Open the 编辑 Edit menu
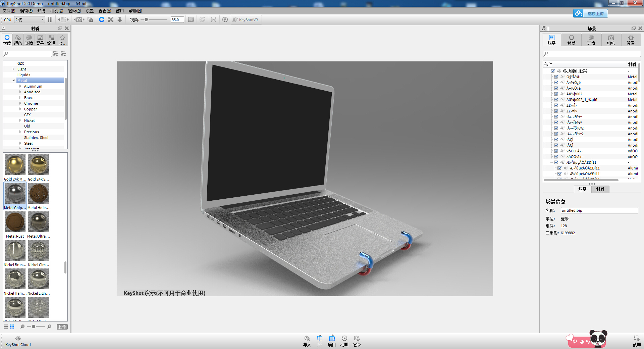 [x=26, y=11]
